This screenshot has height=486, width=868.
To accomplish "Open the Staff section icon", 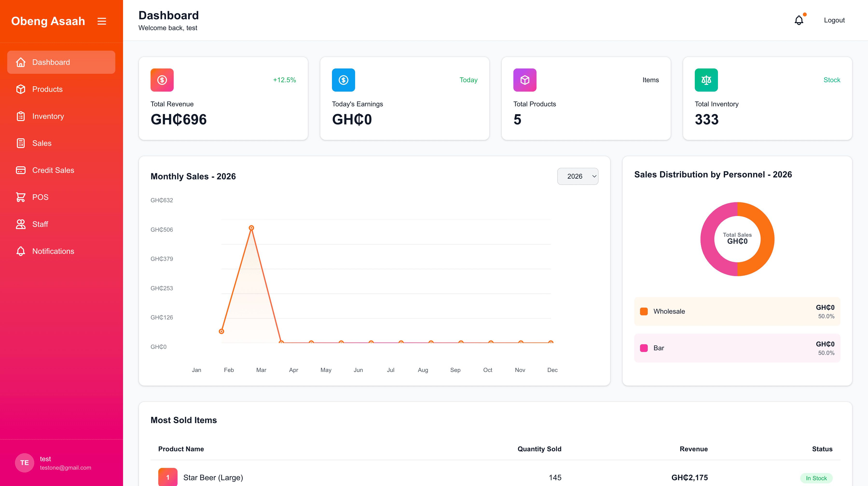I will click(x=21, y=224).
